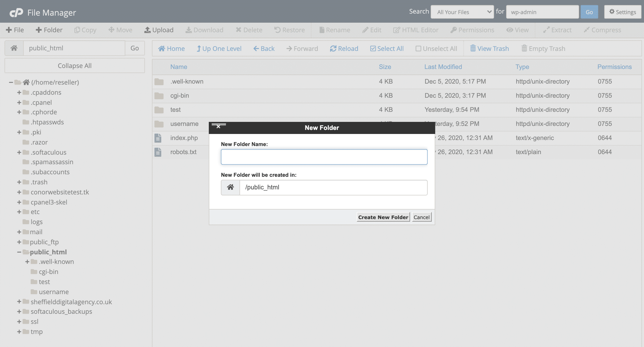The image size is (644, 347).
Task: Open the All Your Files search dropdown
Action: tap(462, 12)
